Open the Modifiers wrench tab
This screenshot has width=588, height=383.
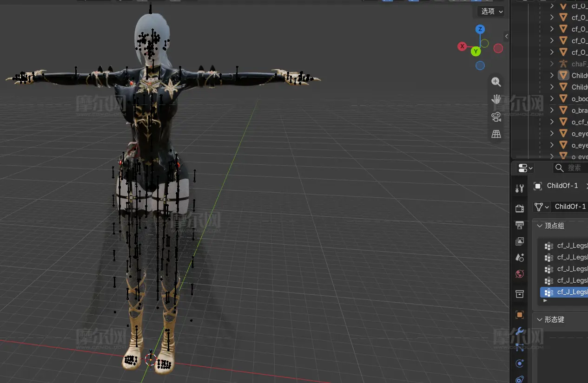click(520, 331)
